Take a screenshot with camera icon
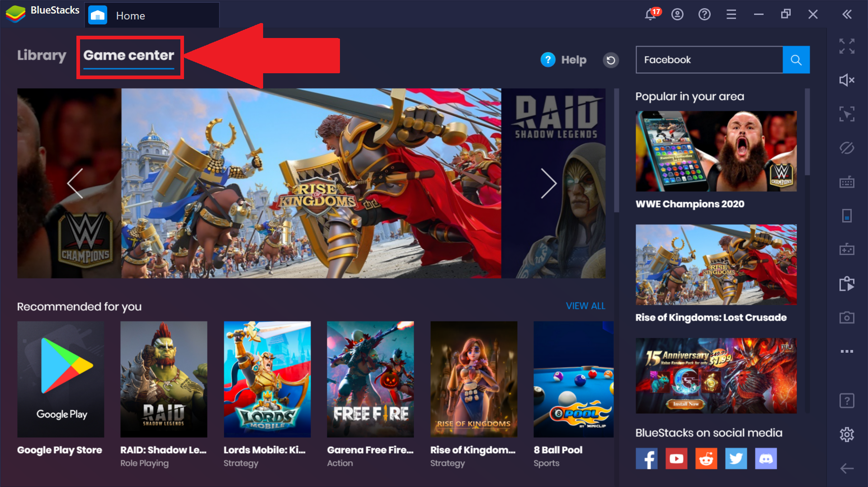Image resolution: width=868 pixels, height=487 pixels. (847, 317)
